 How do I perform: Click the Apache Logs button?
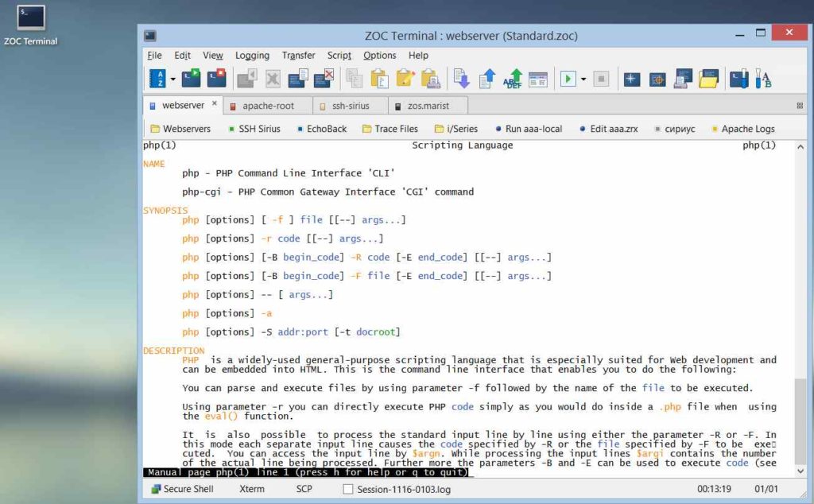coord(743,129)
